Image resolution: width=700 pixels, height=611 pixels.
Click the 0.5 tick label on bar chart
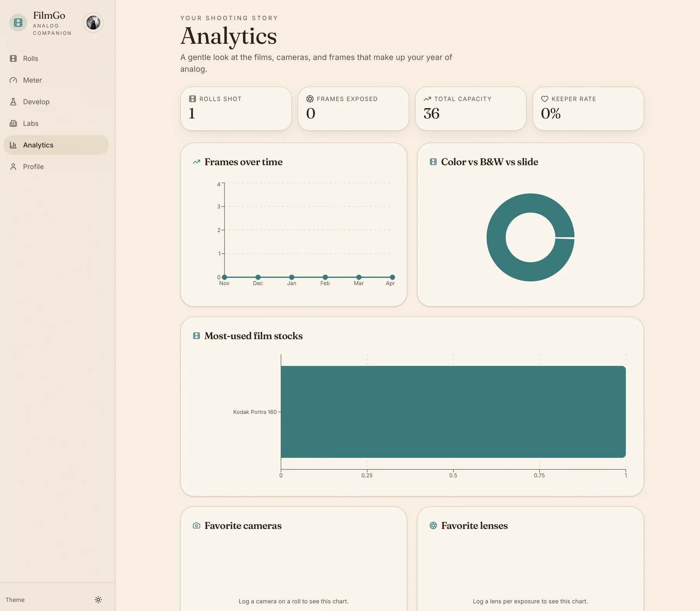click(x=453, y=475)
